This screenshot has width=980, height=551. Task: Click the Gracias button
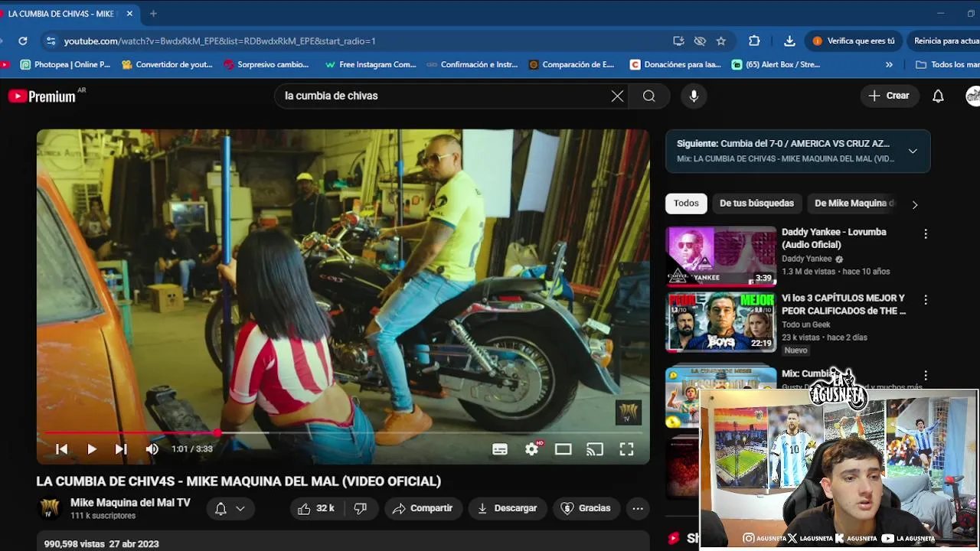pos(586,508)
